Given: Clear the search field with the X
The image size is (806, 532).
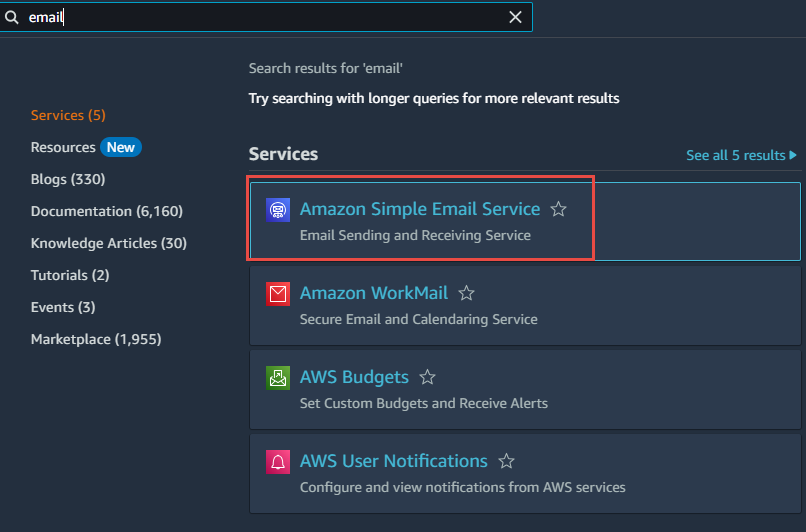Looking at the screenshot, I should click(515, 17).
